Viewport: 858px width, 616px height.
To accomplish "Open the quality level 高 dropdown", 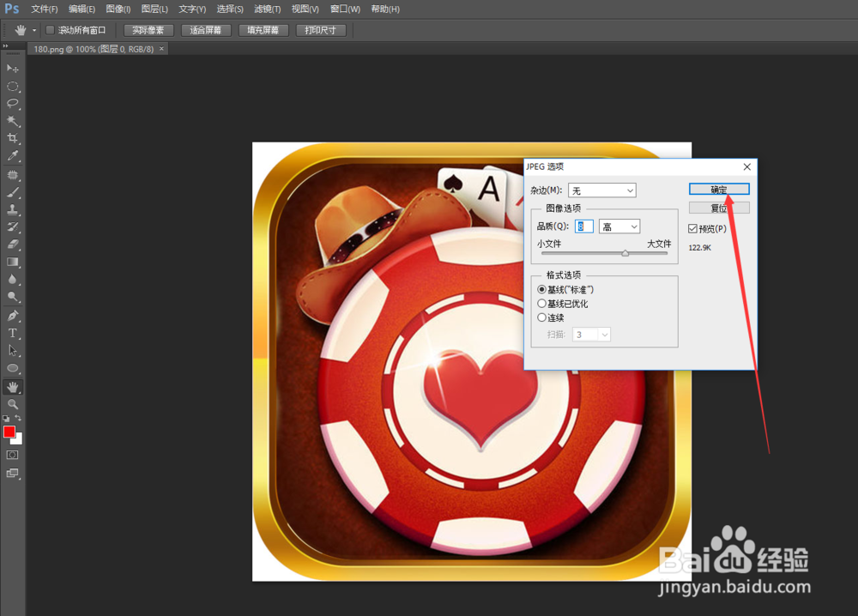I will 619,226.
